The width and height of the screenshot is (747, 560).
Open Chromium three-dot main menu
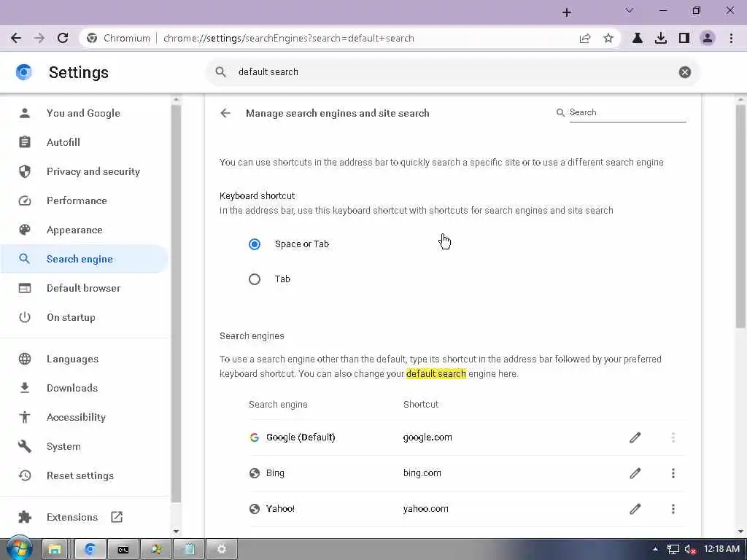click(x=731, y=38)
